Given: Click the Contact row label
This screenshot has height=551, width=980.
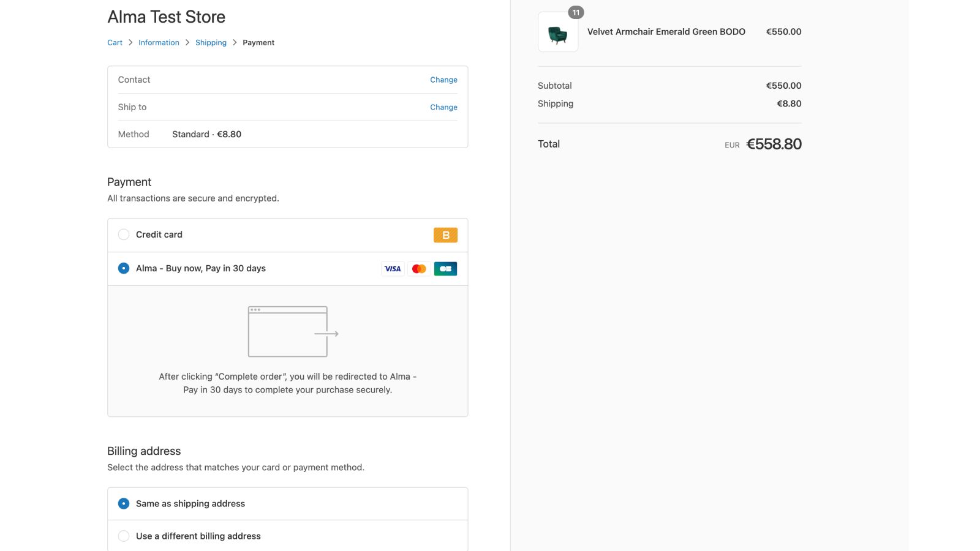Looking at the screenshot, I should pos(134,80).
